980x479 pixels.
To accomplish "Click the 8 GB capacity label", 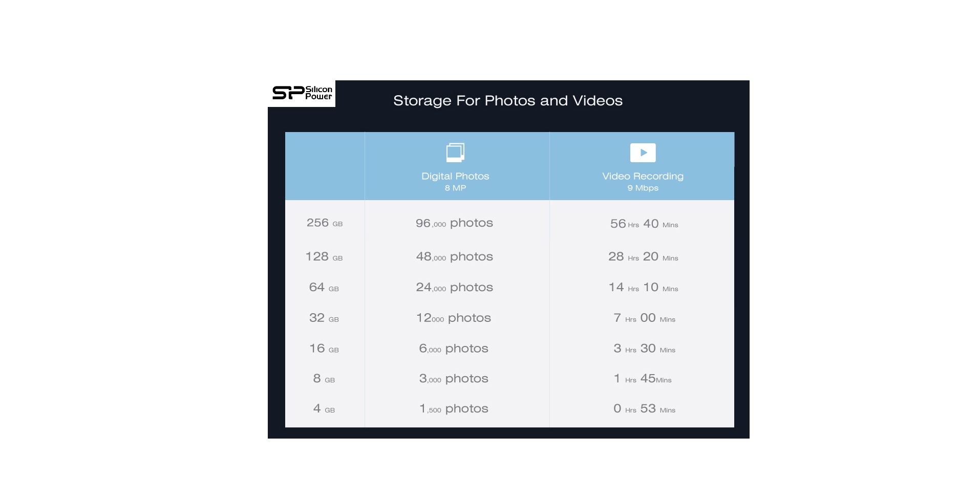I will point(324,379).
